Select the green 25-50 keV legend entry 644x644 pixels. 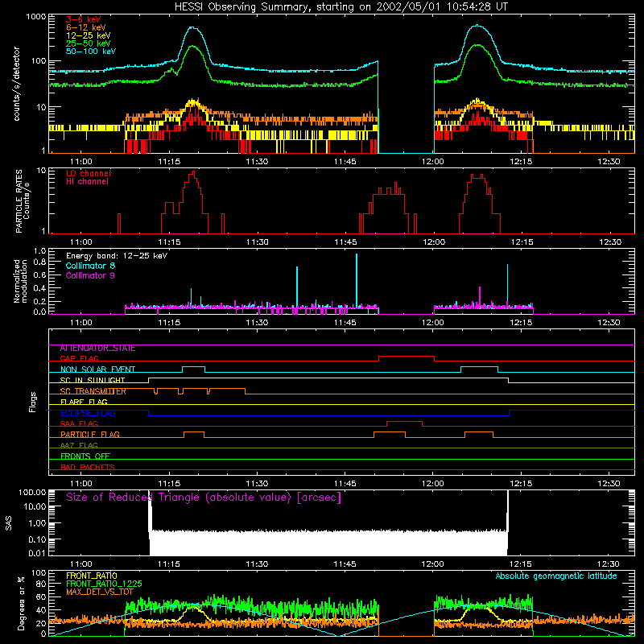89,43
